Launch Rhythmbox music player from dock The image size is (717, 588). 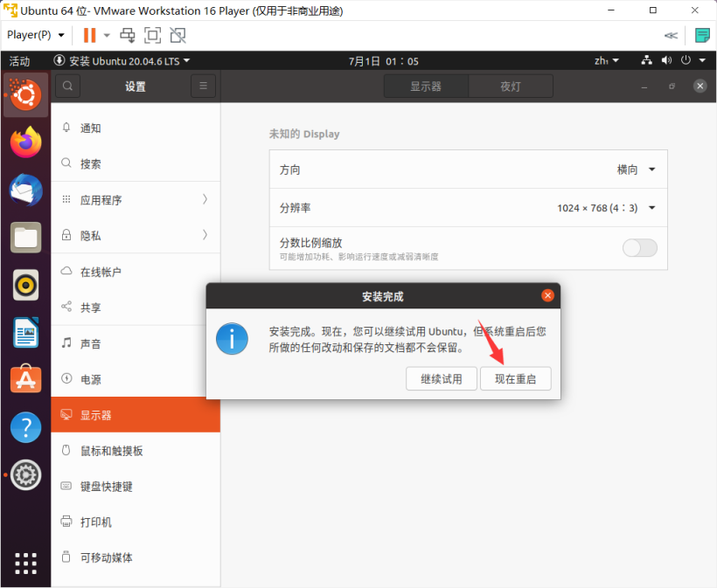25,284
